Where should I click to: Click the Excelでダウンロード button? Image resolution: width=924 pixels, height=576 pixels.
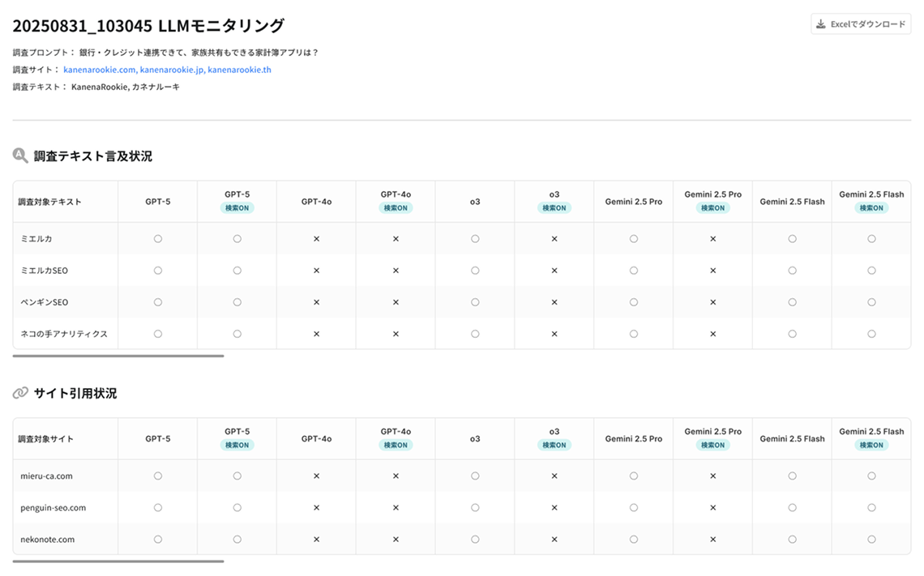coord(861,24)
